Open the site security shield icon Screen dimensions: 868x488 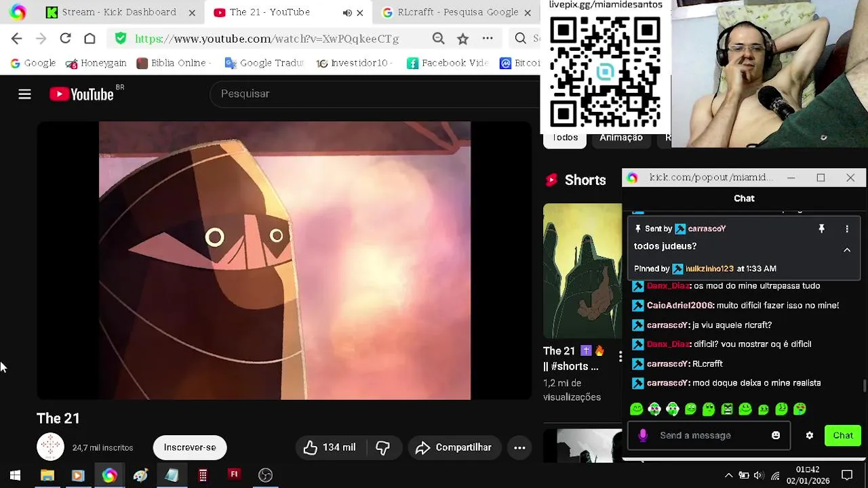(121, 39)
